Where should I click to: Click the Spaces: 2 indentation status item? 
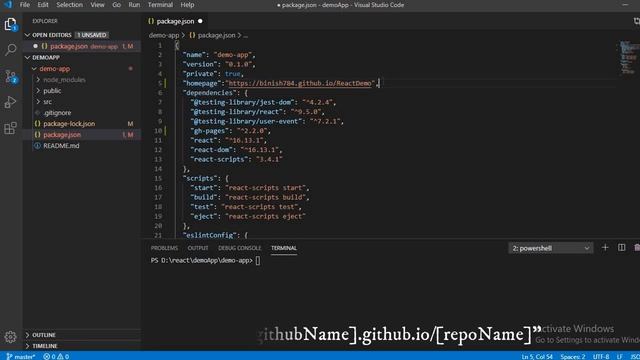pyautogui.click(x=573, y=356)
